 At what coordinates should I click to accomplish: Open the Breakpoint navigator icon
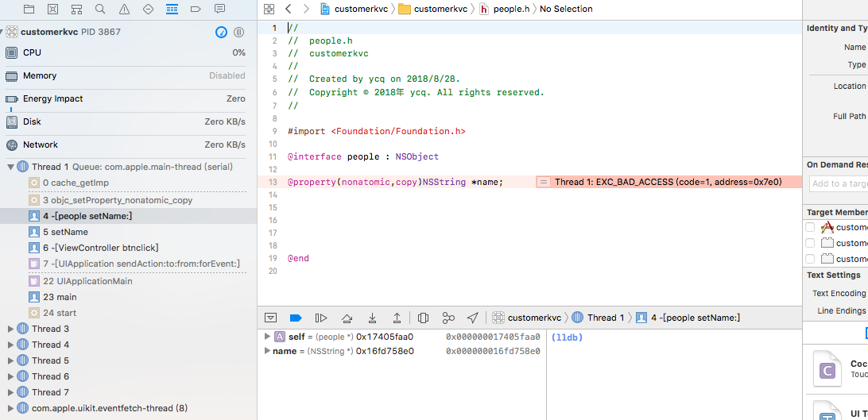click(x=196, y=9)
